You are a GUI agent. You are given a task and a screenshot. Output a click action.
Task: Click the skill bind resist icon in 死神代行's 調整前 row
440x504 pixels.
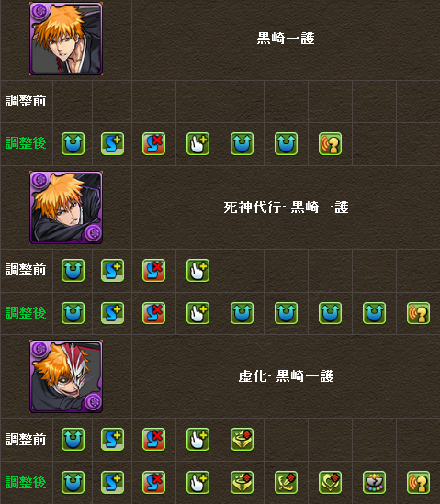(153, 270)
